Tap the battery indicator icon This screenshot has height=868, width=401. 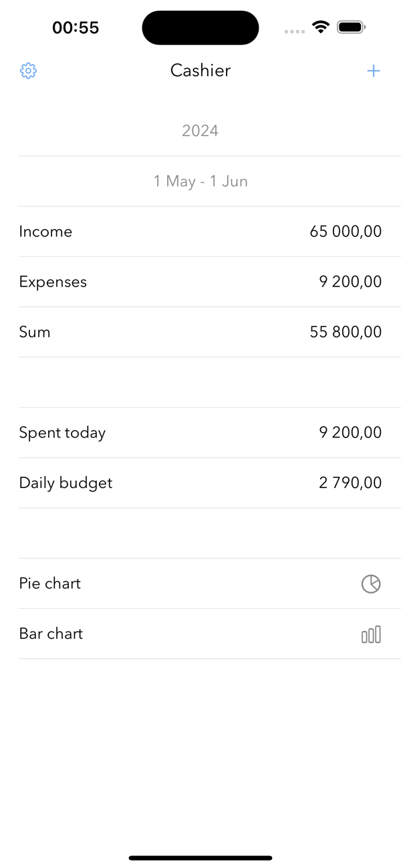tap(350, 27)
